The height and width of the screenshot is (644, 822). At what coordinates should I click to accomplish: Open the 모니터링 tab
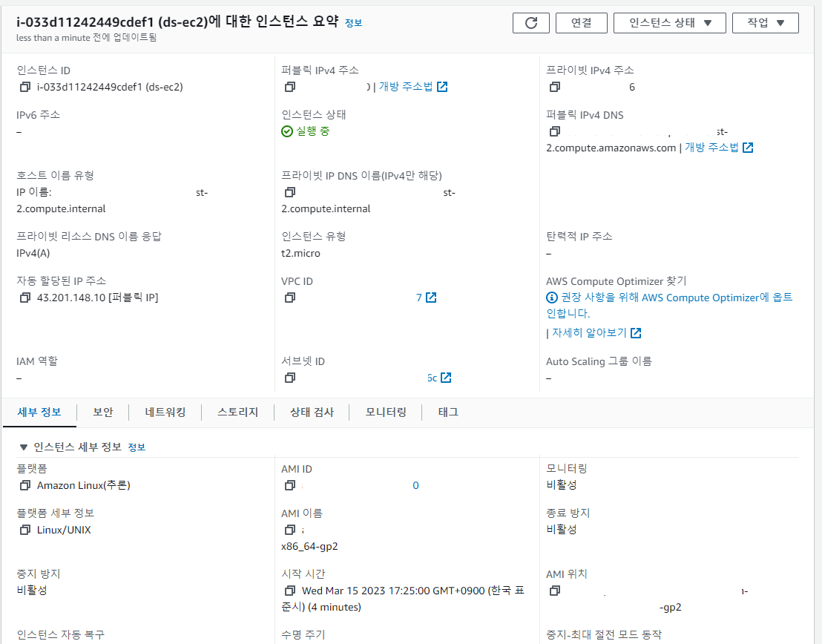pos(386,413)
